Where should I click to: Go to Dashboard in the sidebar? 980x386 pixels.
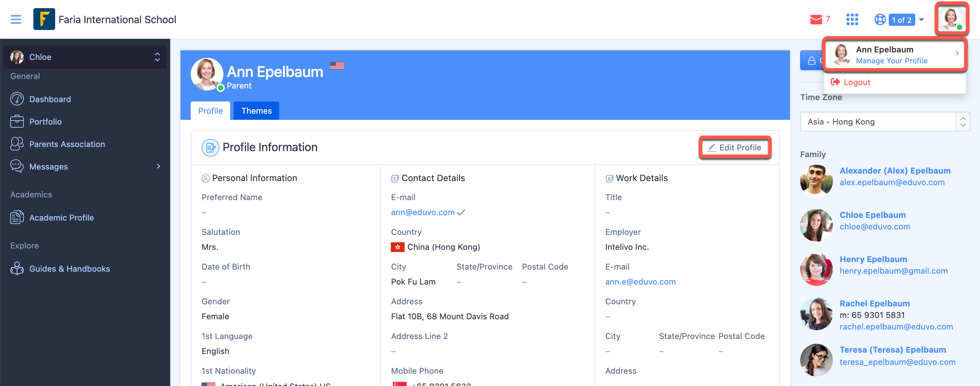point(50,99)
